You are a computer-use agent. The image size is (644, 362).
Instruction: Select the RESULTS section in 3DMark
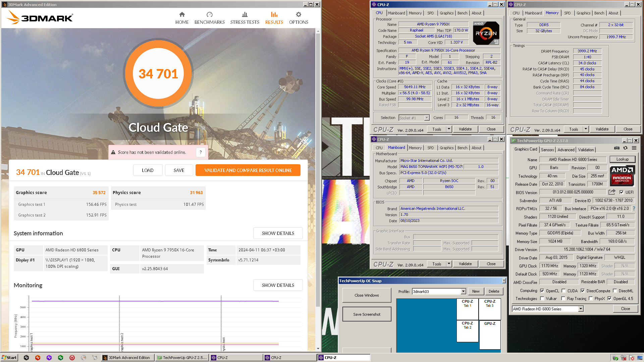coord(274,18)
